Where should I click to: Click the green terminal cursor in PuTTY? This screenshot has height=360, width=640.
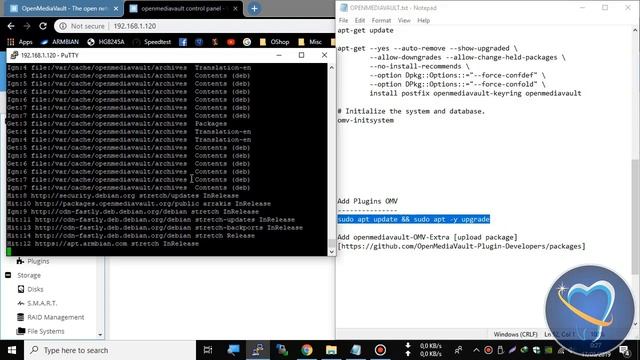[x=9, y=251]
